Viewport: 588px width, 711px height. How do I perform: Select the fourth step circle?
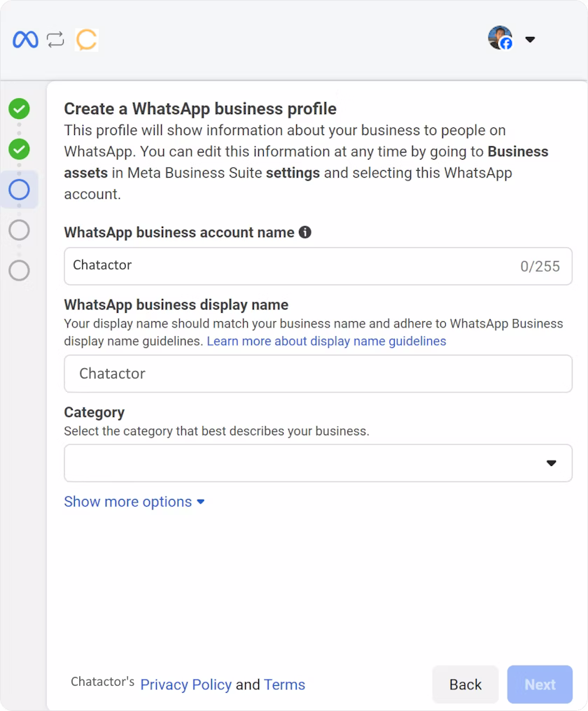[19, 230]
